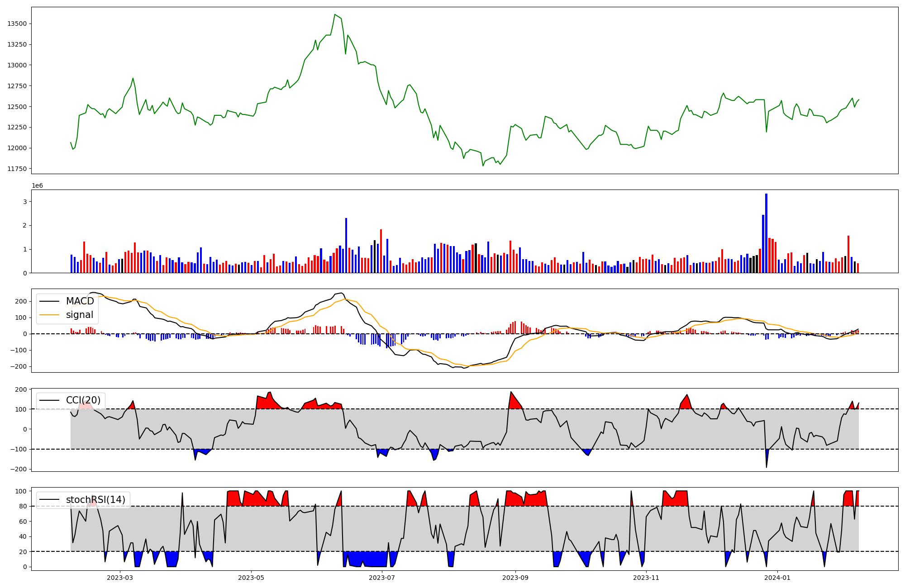The height and width of the screenshot is (588, 905).
Task: Click the 11750 price axis tick label
Action: [17, 169]
